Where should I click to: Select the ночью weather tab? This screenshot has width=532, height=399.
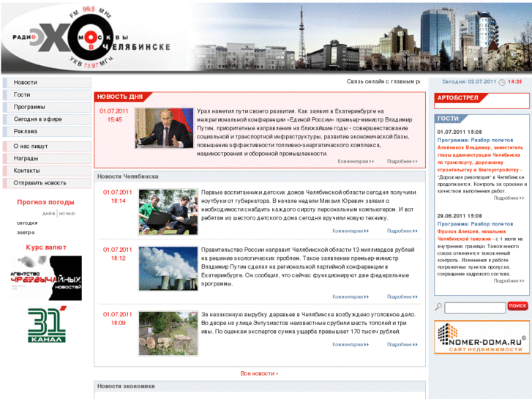coord(67,214)
